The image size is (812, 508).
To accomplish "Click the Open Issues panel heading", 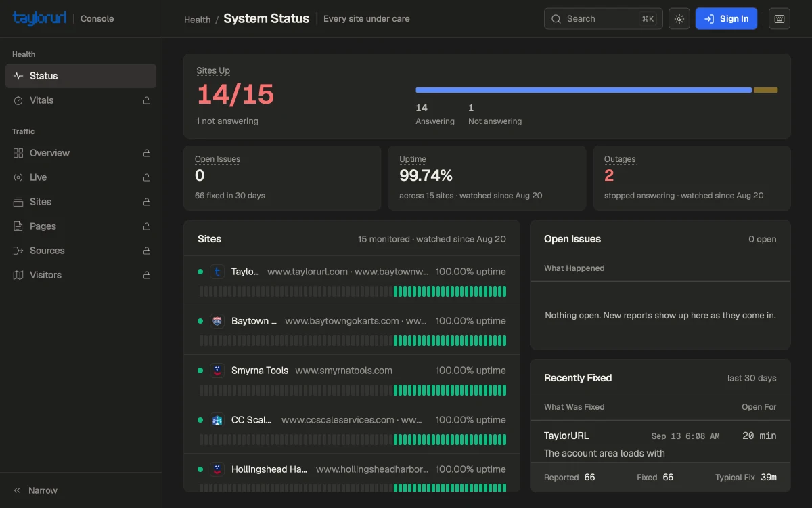I will coord(572,239).
